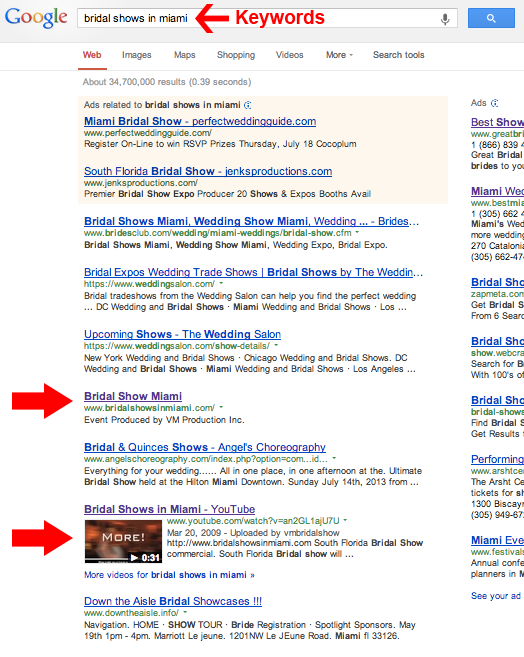524x657 pixels.
Task: Expand arrow beside angelschoreography.com URL
Action: (x=334, y=458)
